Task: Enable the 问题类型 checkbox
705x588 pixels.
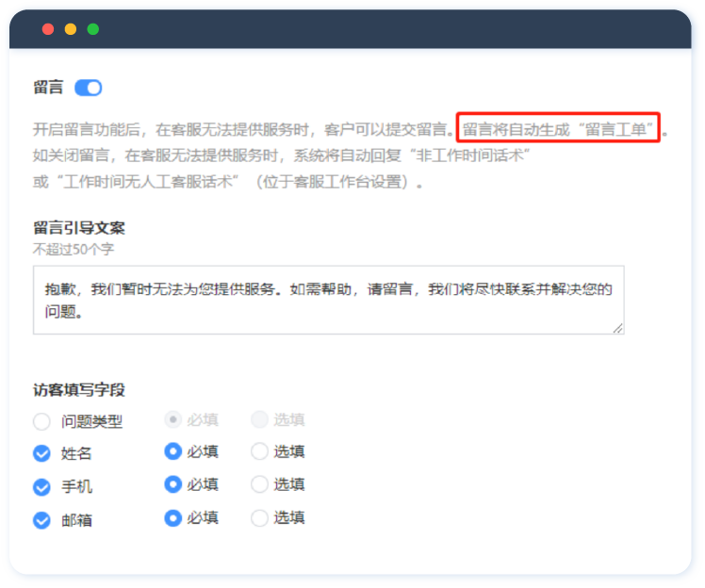Action: coord(41,422)
